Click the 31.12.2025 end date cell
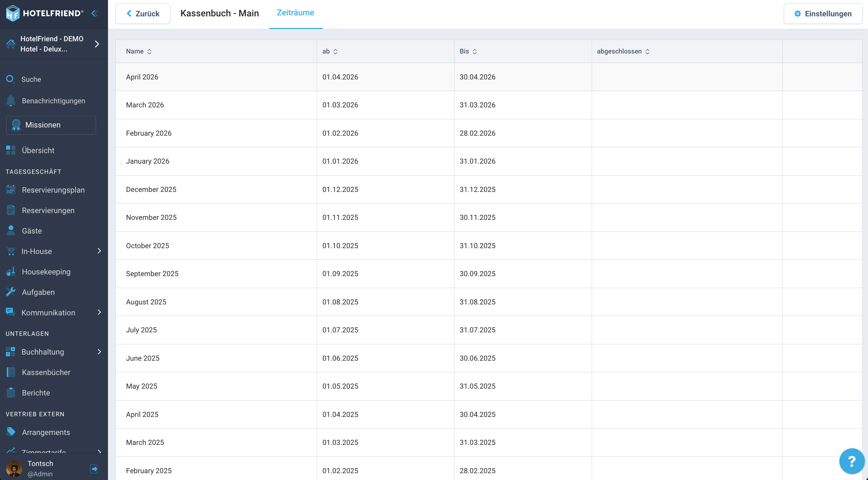Viewport: 868px width, 480px height. 523,190
